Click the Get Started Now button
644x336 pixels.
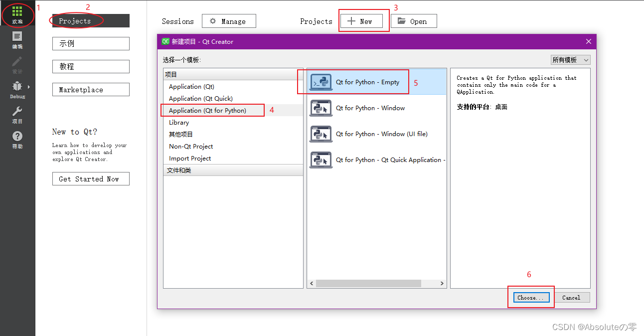[91, 178]
